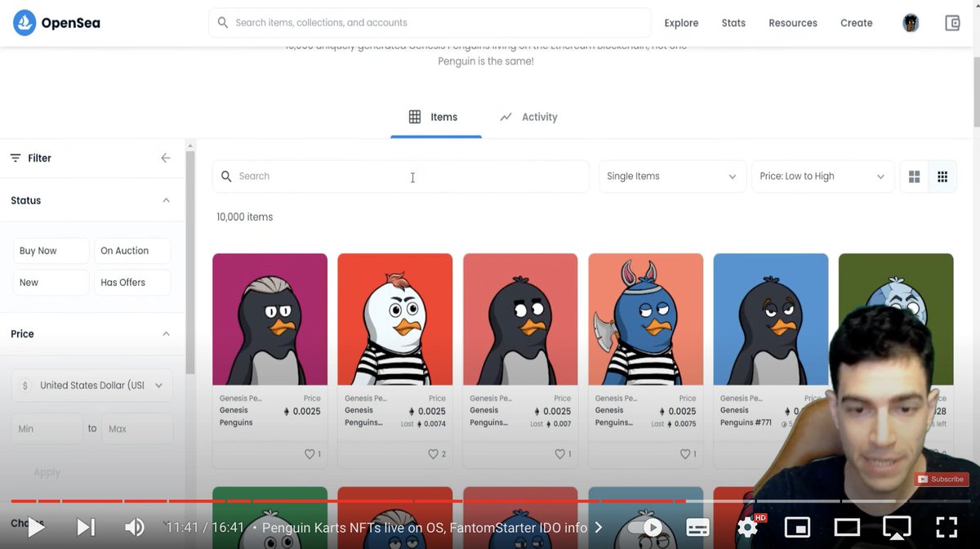Collapse the filter sidebar with the back arrow
Screen dimensions: 980x549
(x=166, y=158)
